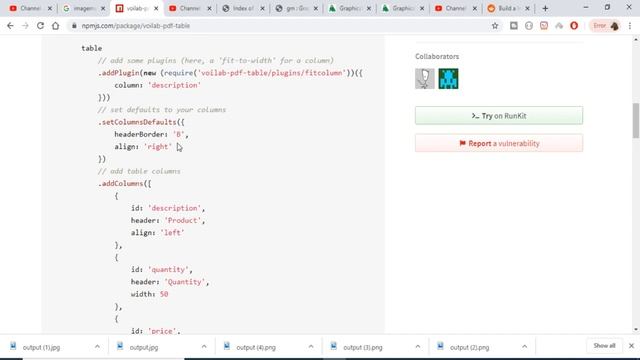Click the text "header: 'Quantity',"

[x=170, y=282]
